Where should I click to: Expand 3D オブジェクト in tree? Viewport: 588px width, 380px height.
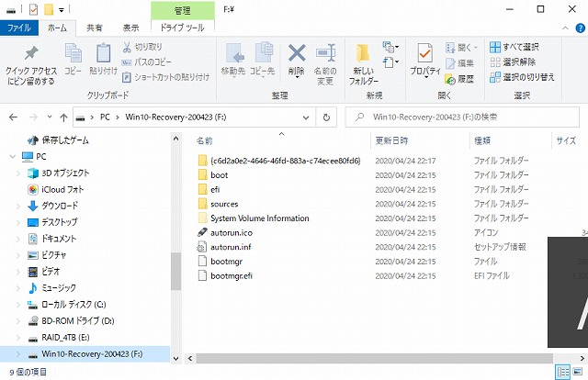(18, 173)
